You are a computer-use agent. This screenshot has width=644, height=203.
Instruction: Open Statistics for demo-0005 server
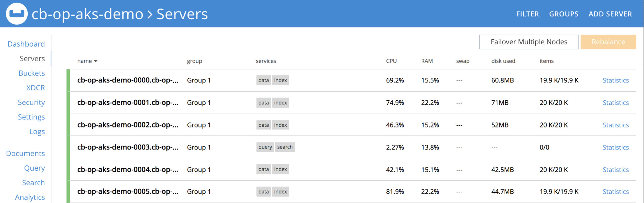[615, 192]
